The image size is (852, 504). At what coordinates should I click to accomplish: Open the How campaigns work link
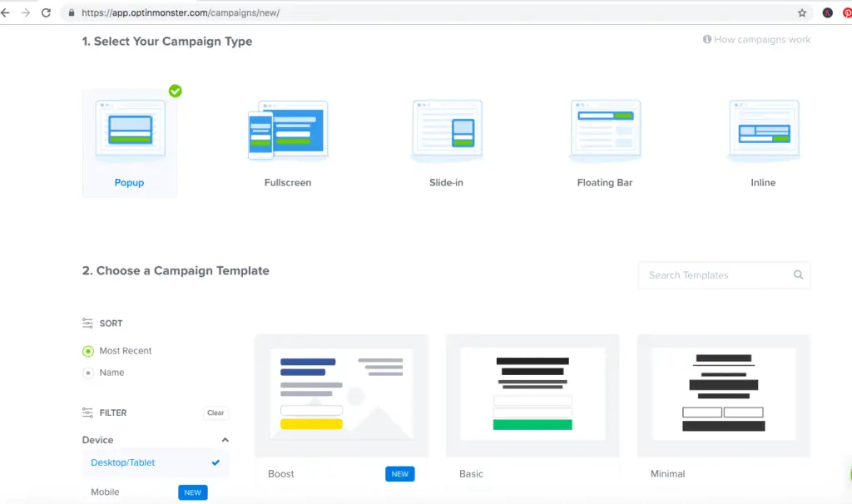762,40
